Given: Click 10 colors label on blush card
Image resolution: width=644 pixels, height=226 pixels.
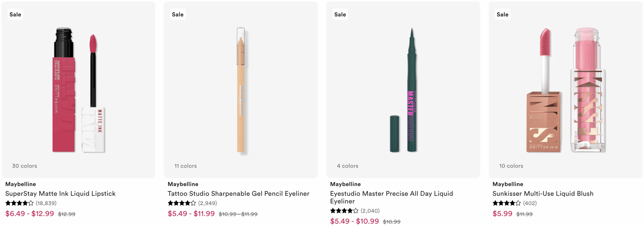Looking at the screenshot, I should tap(511, 166).
